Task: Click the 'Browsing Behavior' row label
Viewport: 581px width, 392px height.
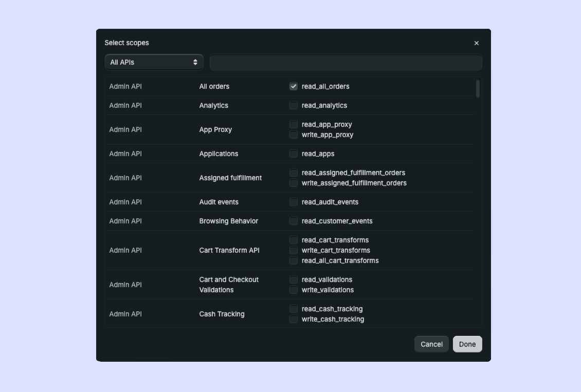Action: point(229,221)
